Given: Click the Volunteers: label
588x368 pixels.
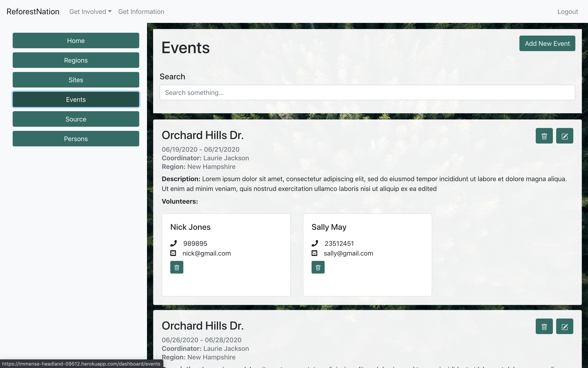Looking at the screenshot, I should (180, 201).
